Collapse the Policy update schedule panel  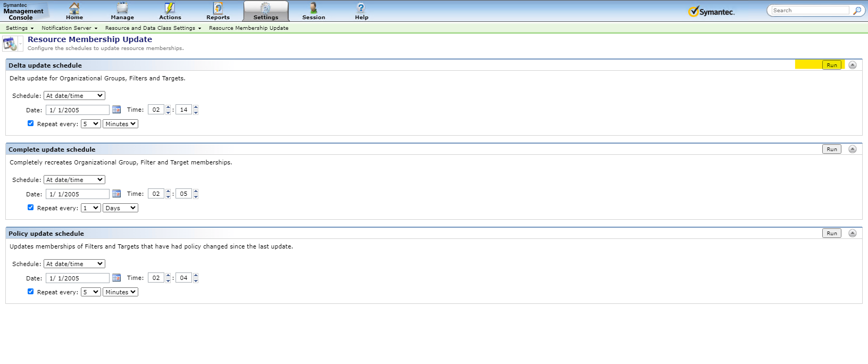point(853,233)
